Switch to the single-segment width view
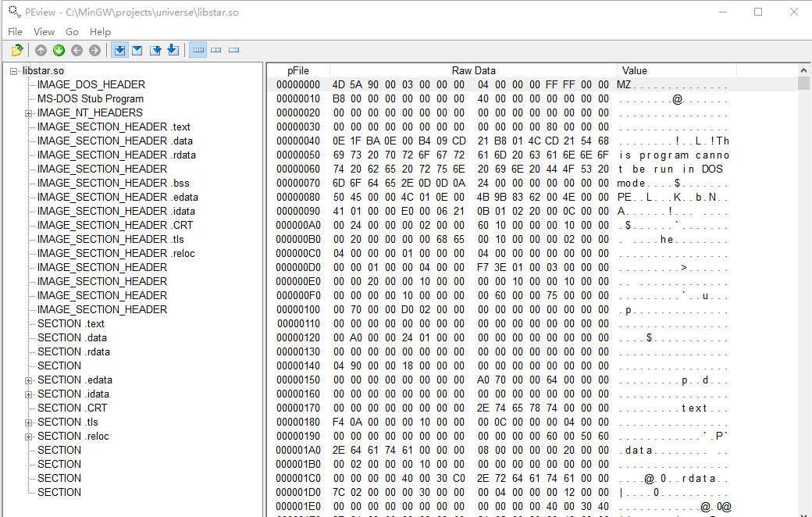This screenshot has width=812, height=517. 234,50
